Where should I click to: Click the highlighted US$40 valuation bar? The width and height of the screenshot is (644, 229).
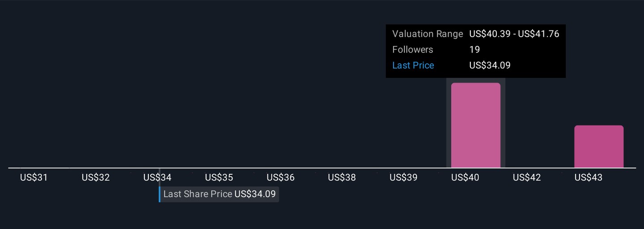pyautogui.click(x=475, y=125)
